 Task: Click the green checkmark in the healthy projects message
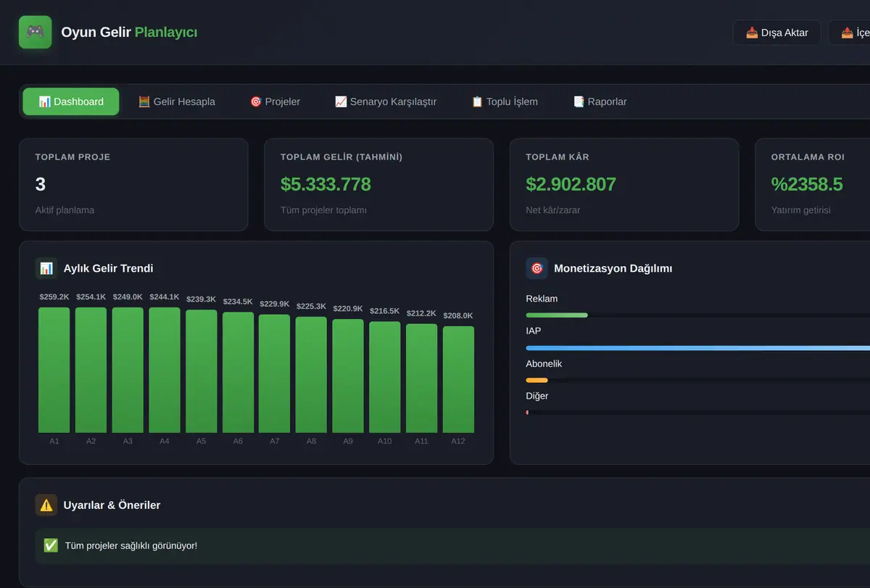(x=51, y=545)
